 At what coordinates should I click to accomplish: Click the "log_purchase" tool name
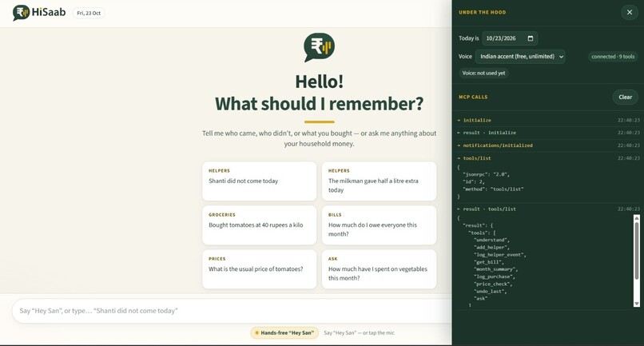495,277
